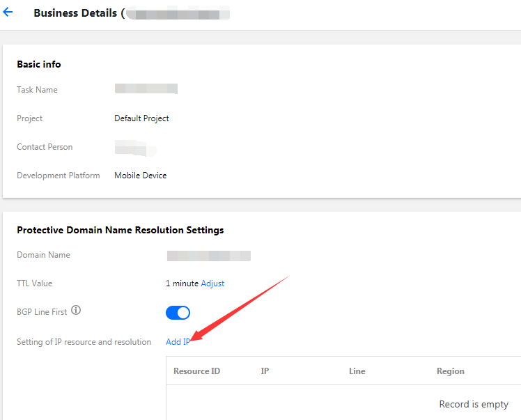Click the Setting of IP resource and resolution label
Viewport: 521px width, 420px height.
point(84,342)
